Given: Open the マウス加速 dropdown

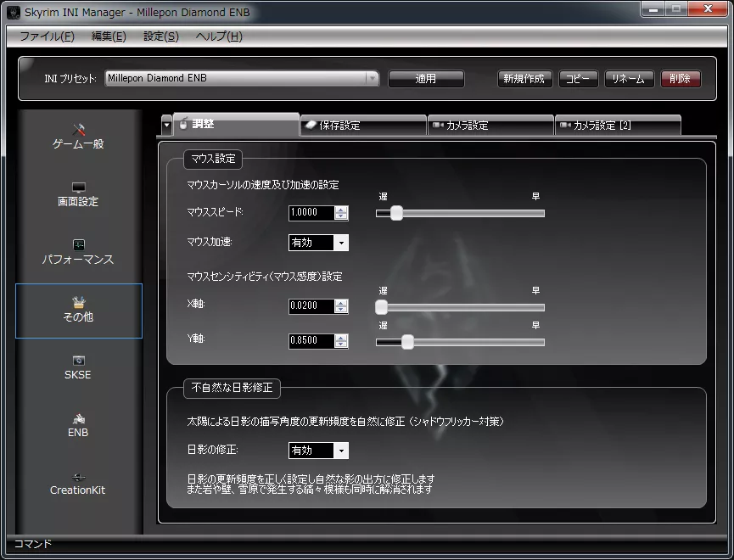Looking at the screenshot, I should click(x=318, y=243).
